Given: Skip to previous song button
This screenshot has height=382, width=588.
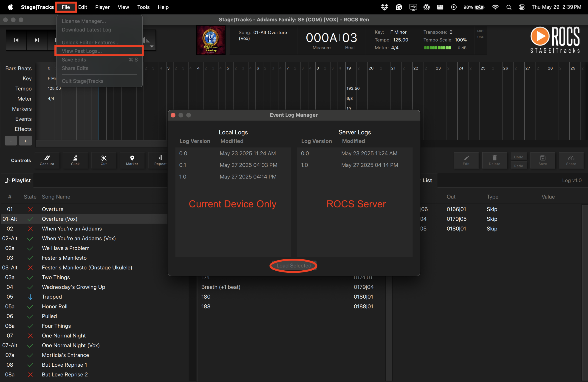Looking at the screenshot, I should (x=16, y=40).
